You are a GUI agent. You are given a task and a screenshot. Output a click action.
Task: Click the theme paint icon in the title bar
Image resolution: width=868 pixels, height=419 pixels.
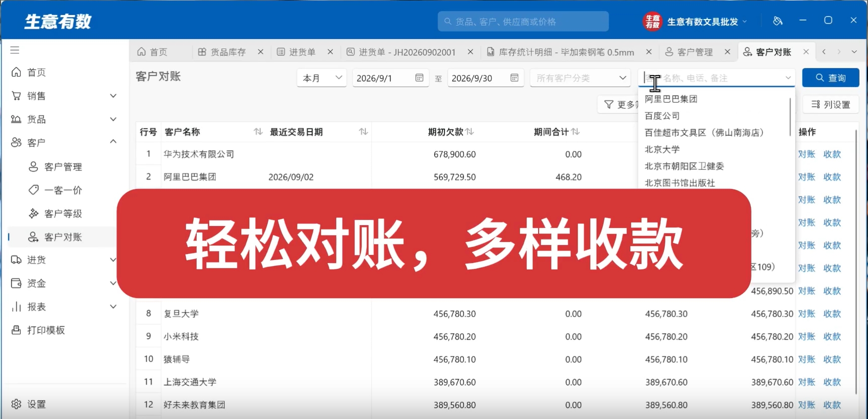[777, 20]
